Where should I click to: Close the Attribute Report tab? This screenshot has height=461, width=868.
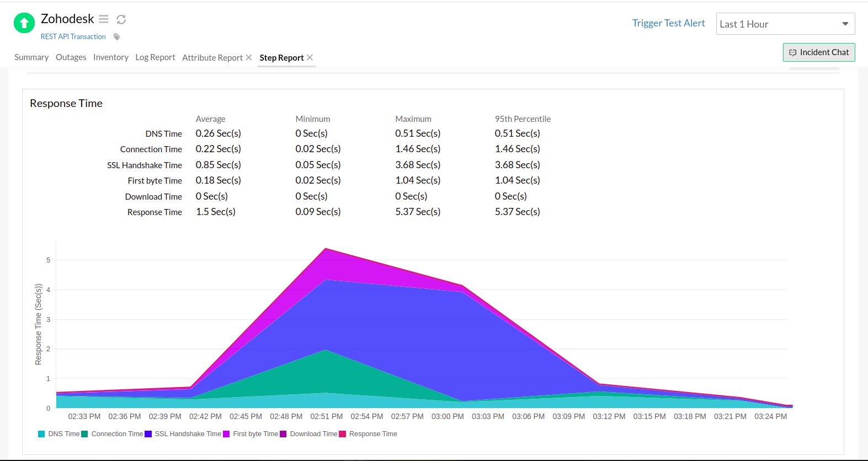coord(249,57)
